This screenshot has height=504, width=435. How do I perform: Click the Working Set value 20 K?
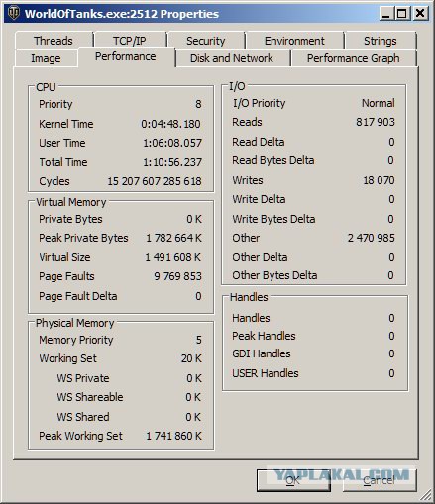point(191,358)
